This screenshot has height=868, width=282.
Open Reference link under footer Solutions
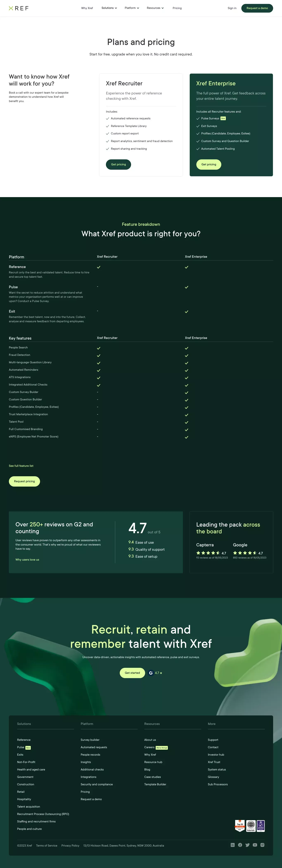tap(24, 740)
